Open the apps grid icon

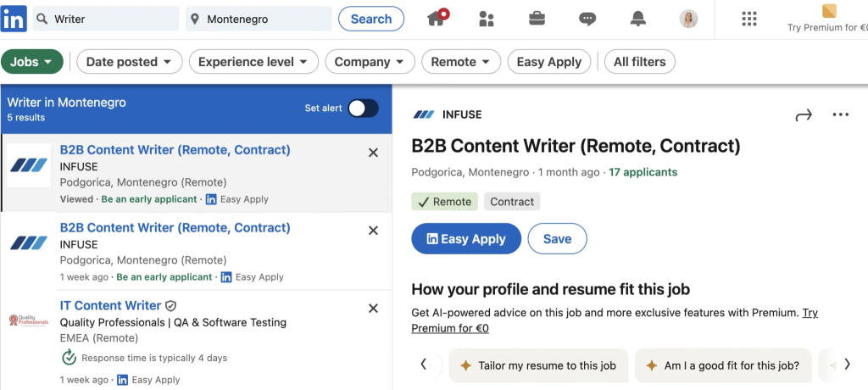749,19
